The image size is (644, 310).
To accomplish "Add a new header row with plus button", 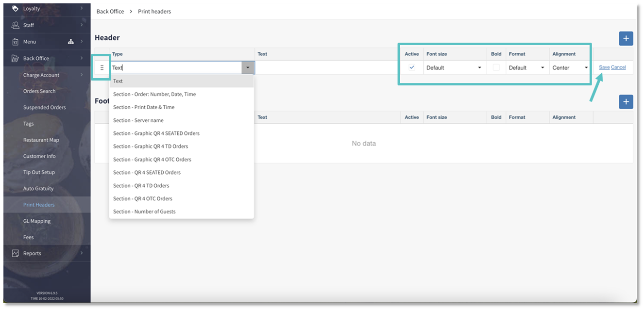I will 626,38.
